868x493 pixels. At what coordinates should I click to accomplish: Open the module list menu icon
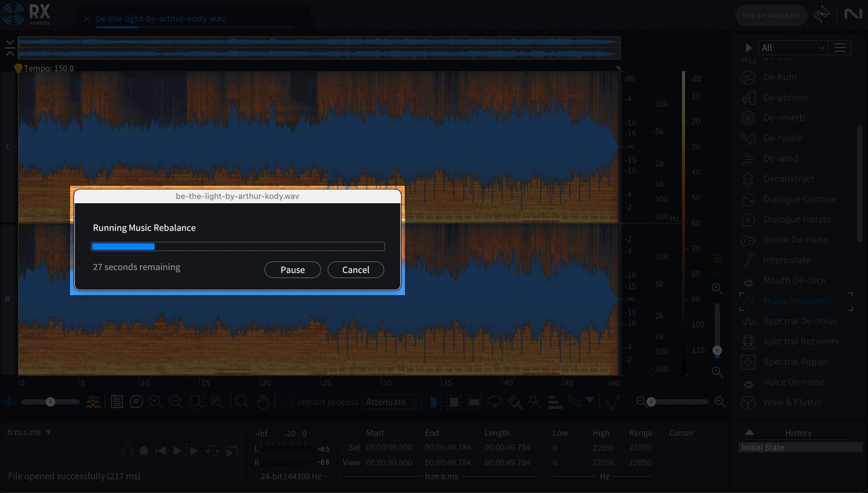pos(840,48)
